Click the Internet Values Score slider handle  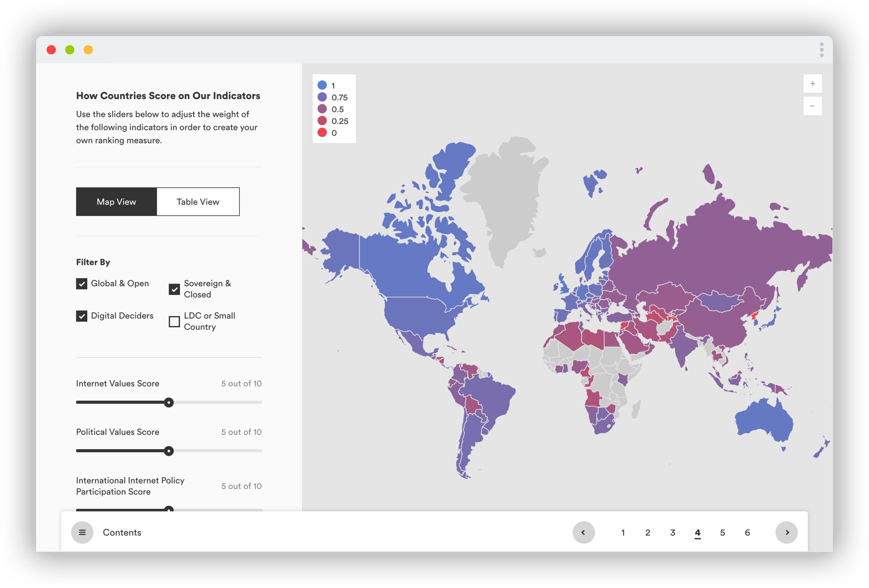pos(169,402)
